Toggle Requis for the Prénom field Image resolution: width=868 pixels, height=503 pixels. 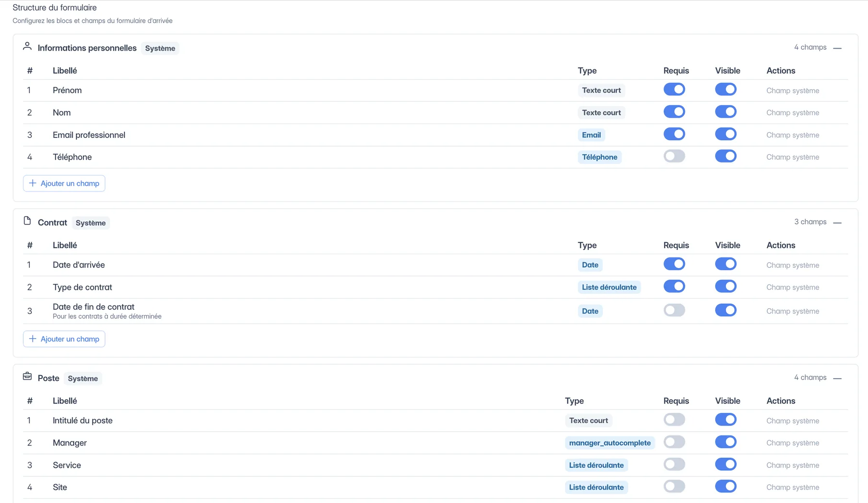point(674,89)
